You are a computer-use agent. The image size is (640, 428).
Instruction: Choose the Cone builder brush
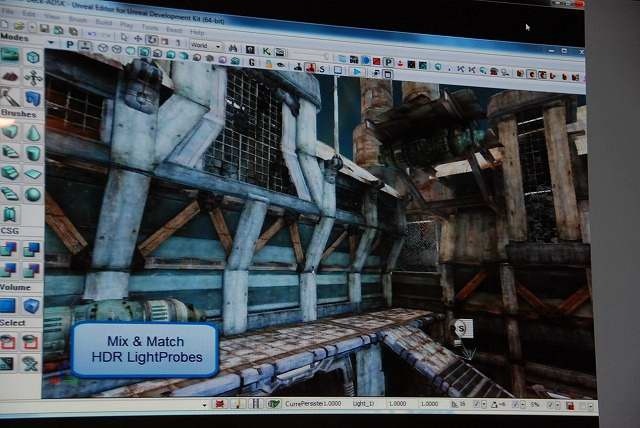click(33, 133)
